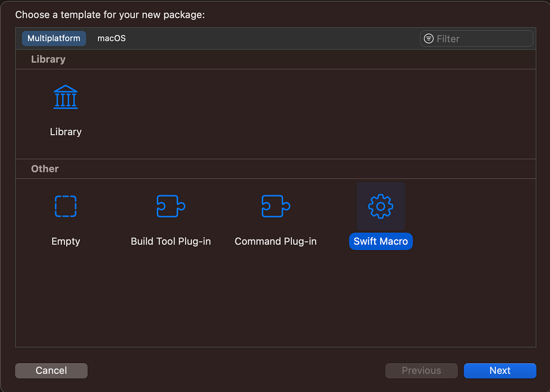Click the Empty template label
Screen dimensions: 550x392
click(x=66, y=241)
